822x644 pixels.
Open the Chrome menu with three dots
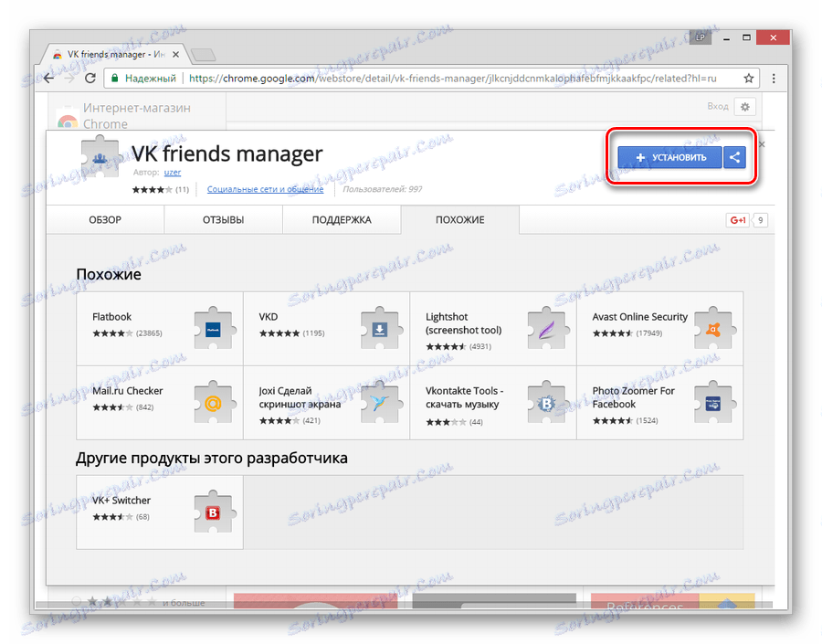pyautogui.click(x=774, y=79)
